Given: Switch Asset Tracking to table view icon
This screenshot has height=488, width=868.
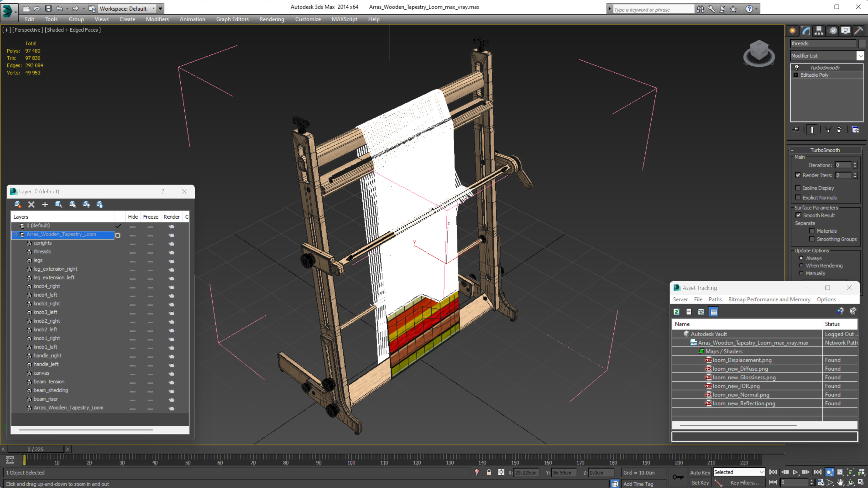Looking at the screenshot, I should 713,312.
